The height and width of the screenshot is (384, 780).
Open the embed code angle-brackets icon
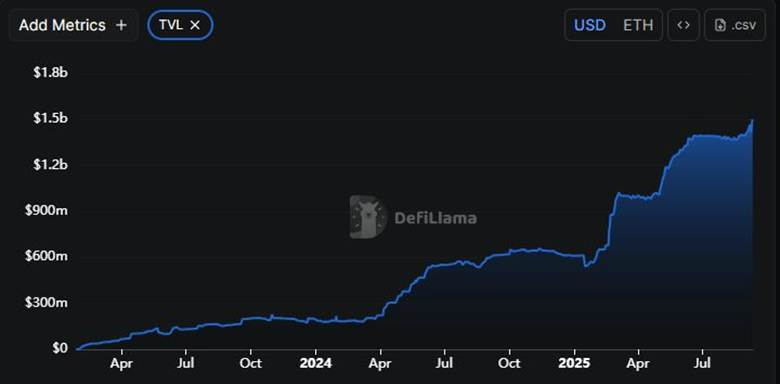point(683,25)
